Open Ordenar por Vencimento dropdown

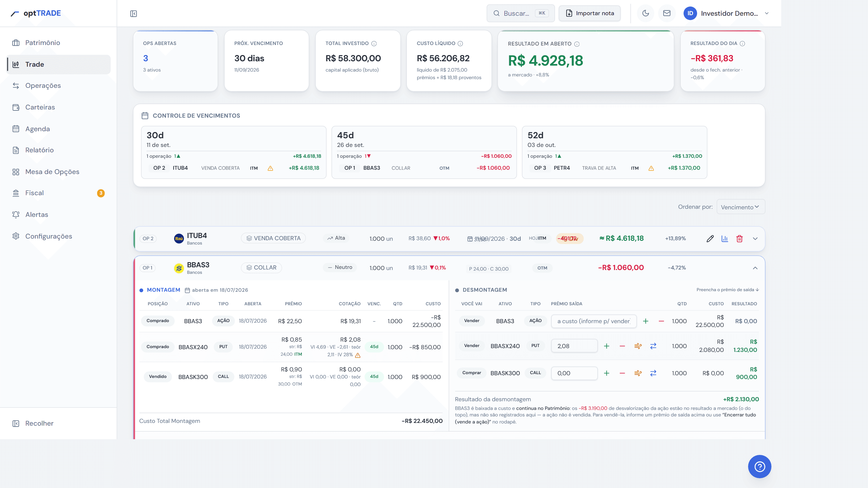[741, 207]
